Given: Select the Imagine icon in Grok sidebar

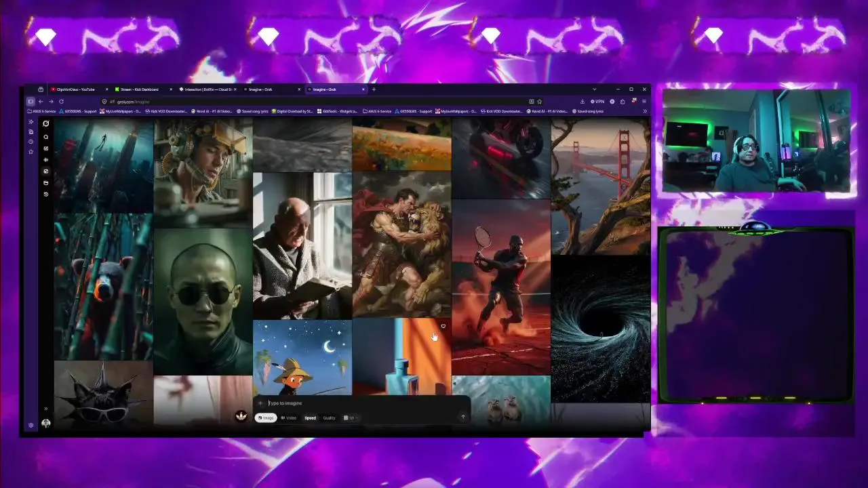Looking at the screenshot, I should [x=46, y=171].
